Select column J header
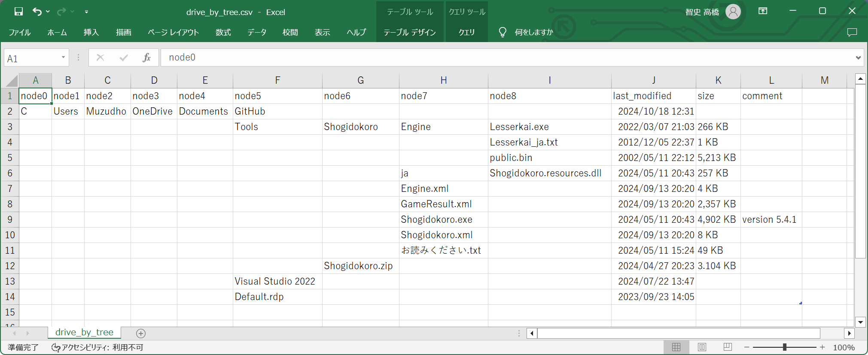Image resolution: width=868 pixels, height=355 pixels. (x=653, y=80)
